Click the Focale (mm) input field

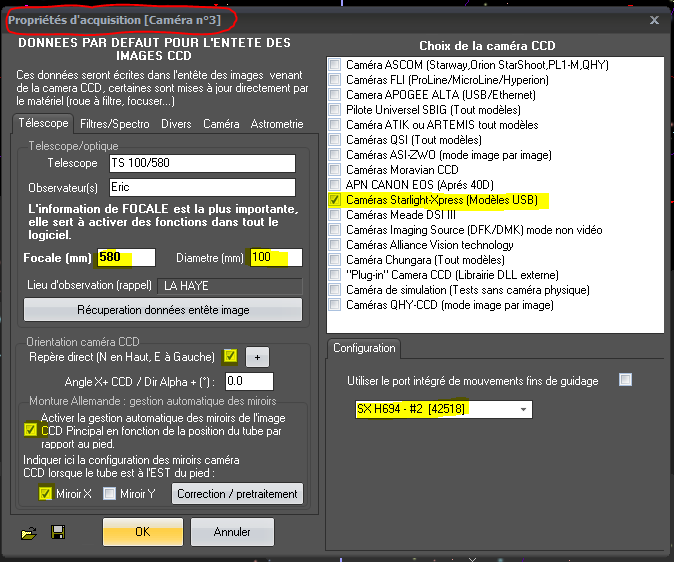(x=126, y=258)
